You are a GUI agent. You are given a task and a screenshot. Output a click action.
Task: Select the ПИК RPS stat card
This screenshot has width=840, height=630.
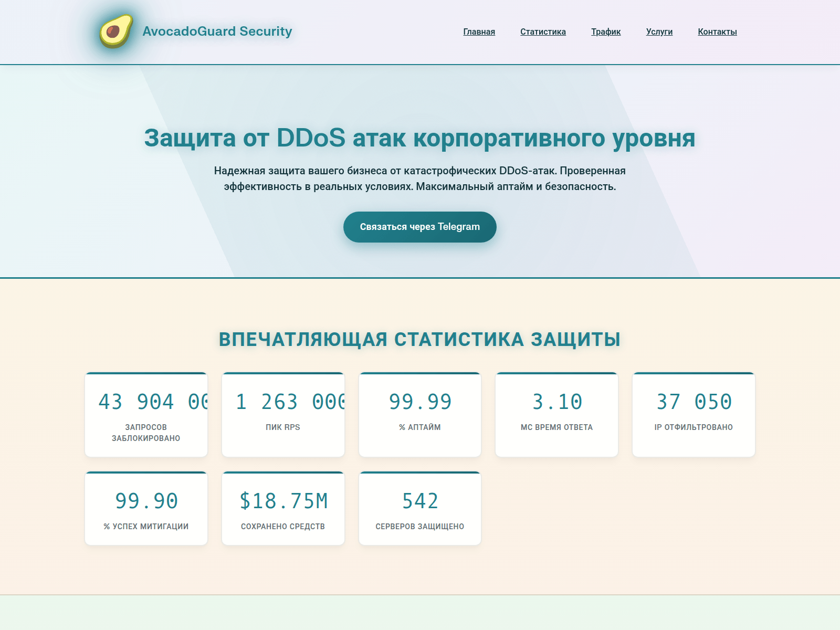pos(283,415)
